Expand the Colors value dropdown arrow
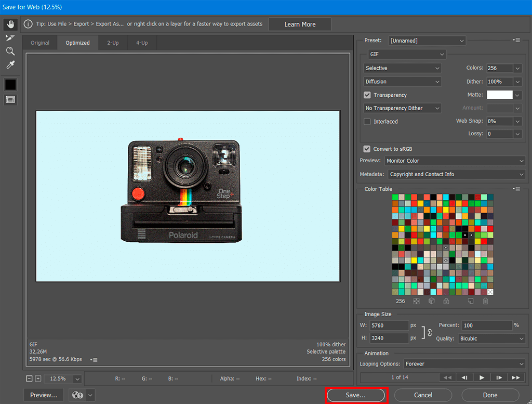 (517, 68)
